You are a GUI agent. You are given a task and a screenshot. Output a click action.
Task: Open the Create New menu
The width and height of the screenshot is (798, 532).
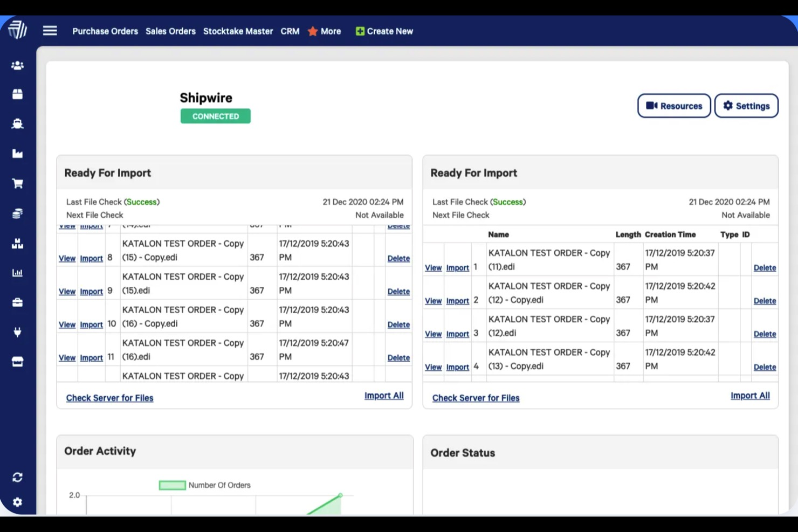pos(384,31)
